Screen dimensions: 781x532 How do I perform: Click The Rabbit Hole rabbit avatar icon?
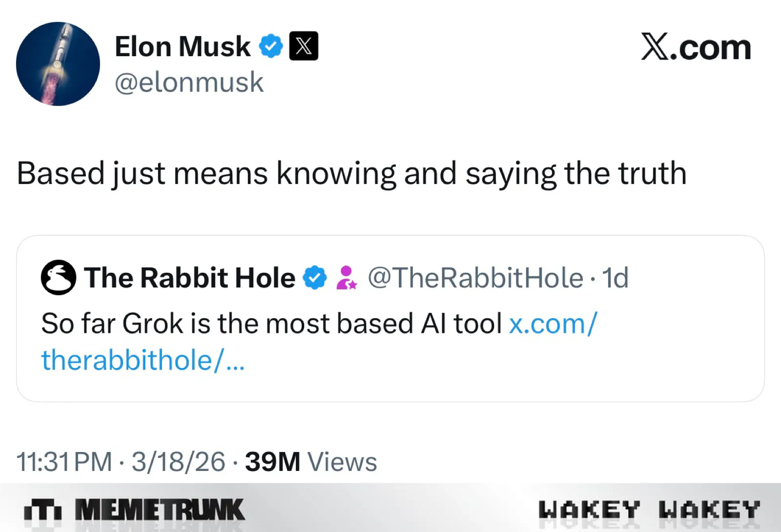tap(59, 277)
